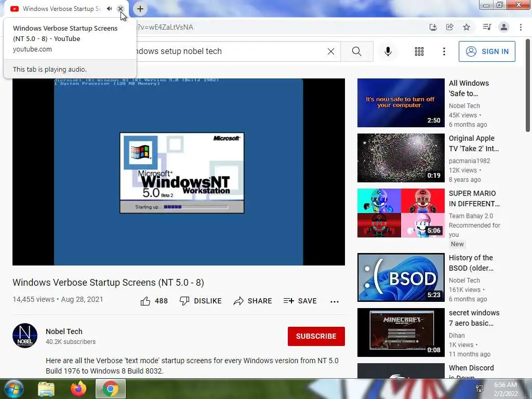Open the more actions ellipsis under the video
Image resolution: width=532 pixels, height=399 pixels.
coord(335,302)
